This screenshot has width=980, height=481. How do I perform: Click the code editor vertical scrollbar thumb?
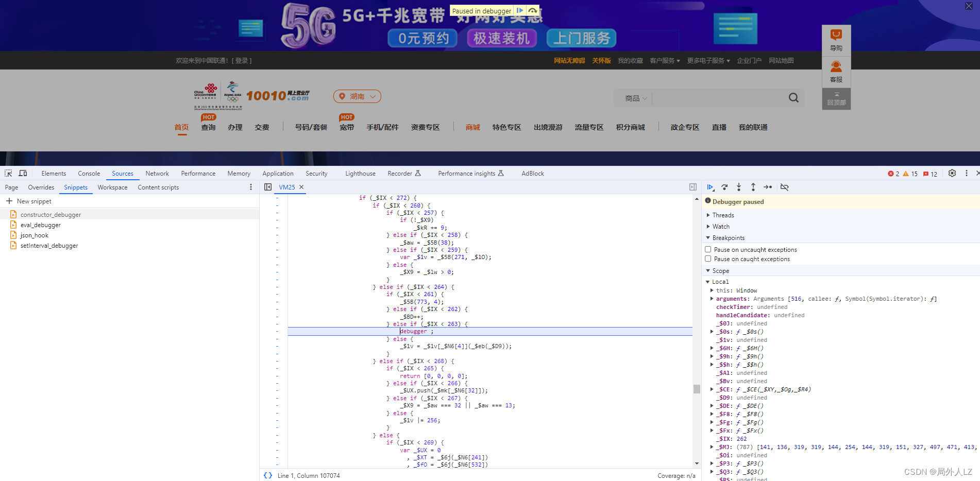697,389
